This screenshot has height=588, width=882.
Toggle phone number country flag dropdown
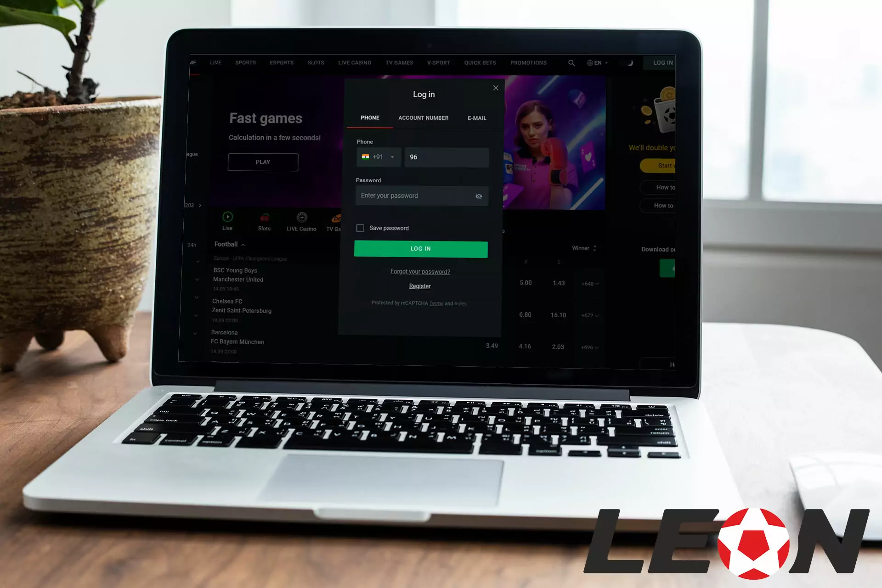click(x=377, y=157)
